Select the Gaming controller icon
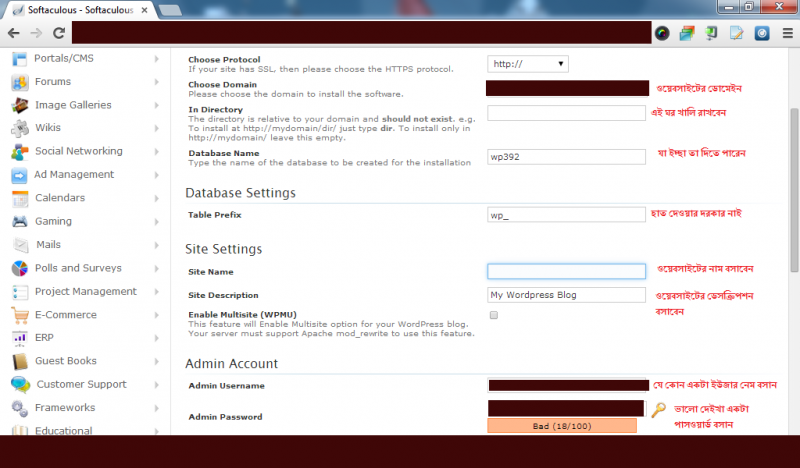 19,221
